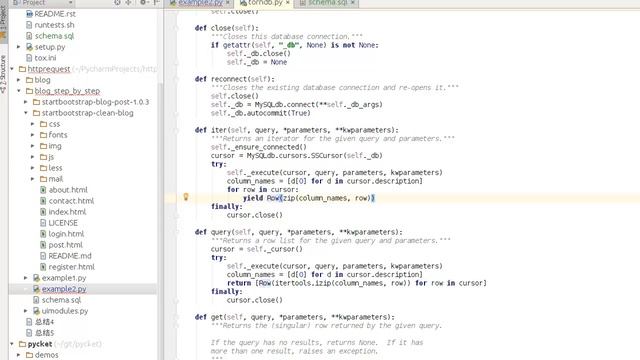Expand the startbootstrap-blog-post-1.0.3 folder arrow
Screen dimensions: 640x360
(25, 102)
